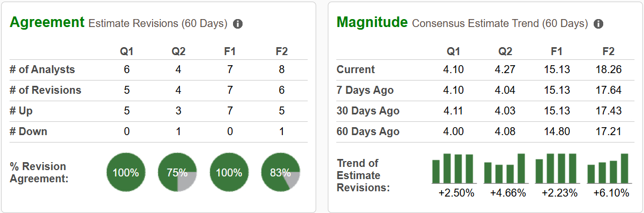Image resolution: width=644 pixels, height=213 pixels.
Task: Click the F1 column header under Magnitude
Action: [557, 51]
